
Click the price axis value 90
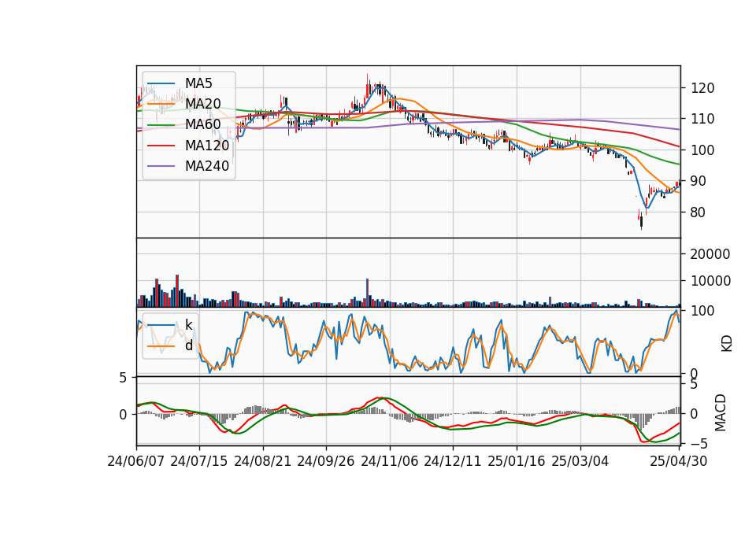(x=699, y=181)
